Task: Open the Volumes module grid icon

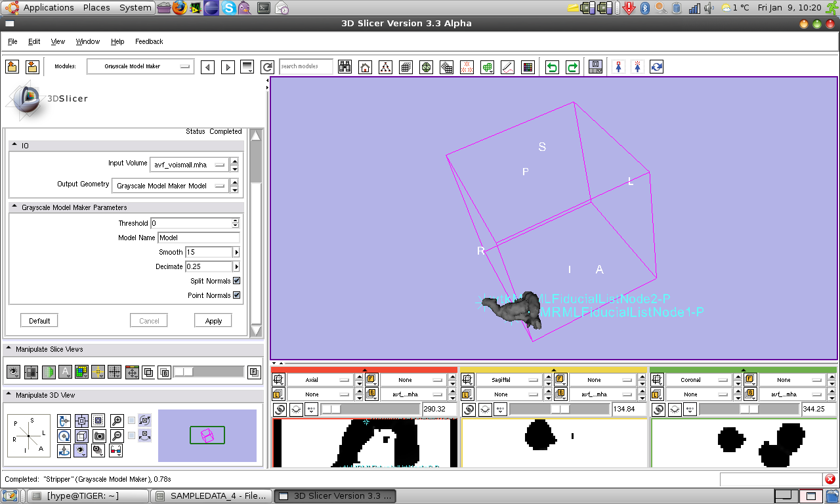Action: pos(406,67)
